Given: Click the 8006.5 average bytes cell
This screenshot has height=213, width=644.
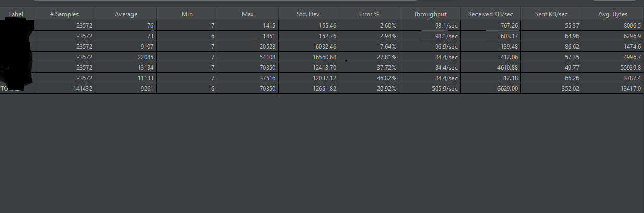Looking at the screenshot, I should coord(613,25).
